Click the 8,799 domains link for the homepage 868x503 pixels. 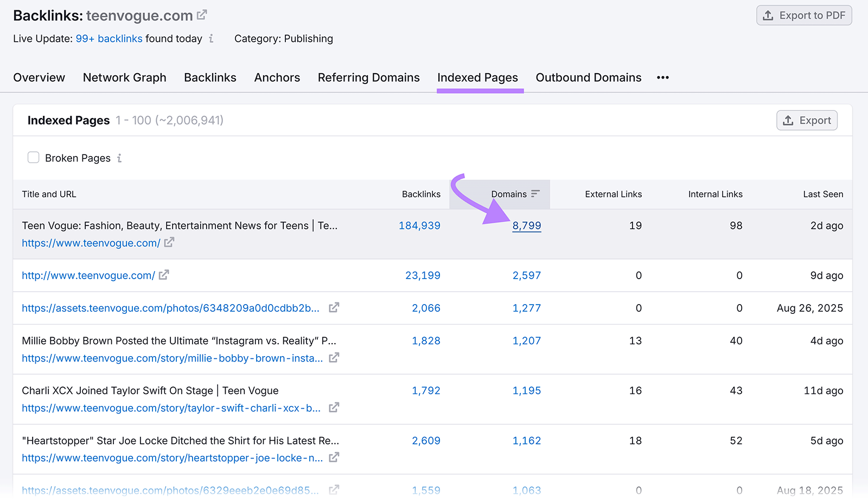526,225
